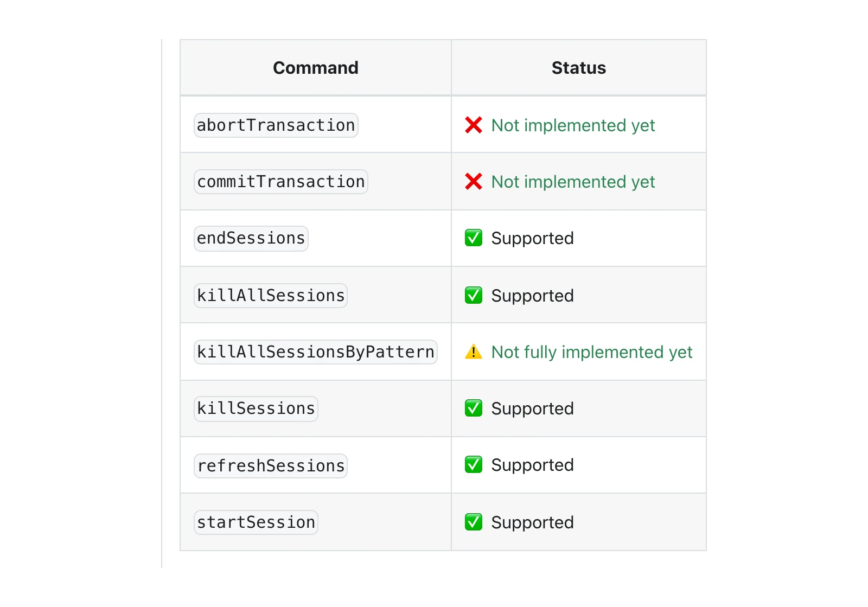
Task: Select the abortTransaction command code
Action: 276,125
